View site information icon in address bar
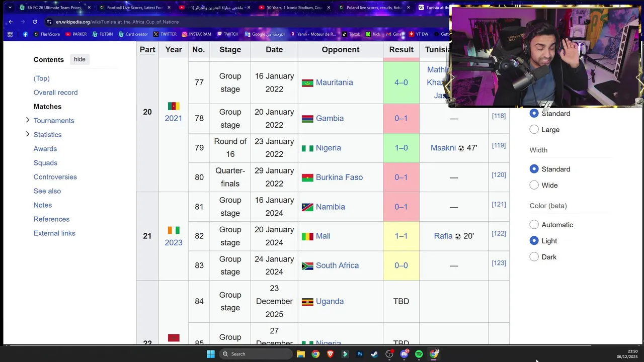644x362 pixels. (x=49, y=22)
